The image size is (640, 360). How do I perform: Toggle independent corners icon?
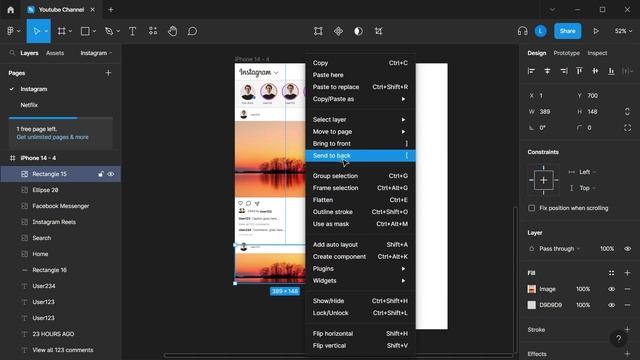point(627,128)
